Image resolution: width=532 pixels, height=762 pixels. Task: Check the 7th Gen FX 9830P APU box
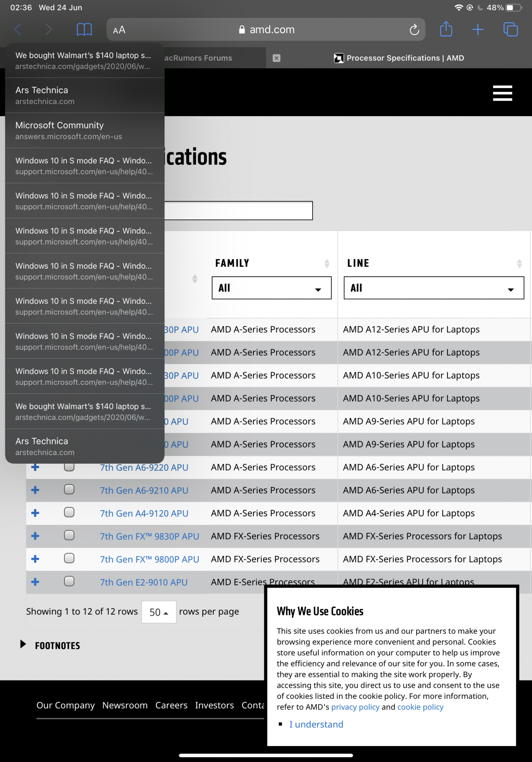69,535
